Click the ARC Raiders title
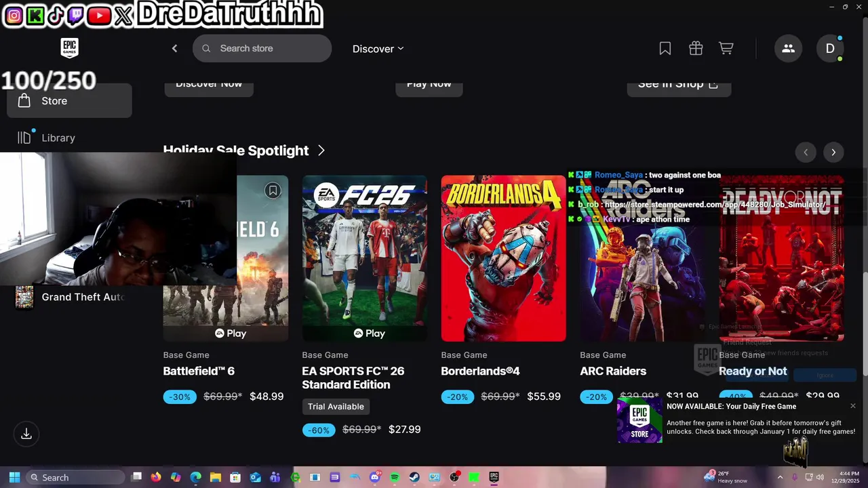Screen dimensions: 868x488 click(x=613, y=371)
